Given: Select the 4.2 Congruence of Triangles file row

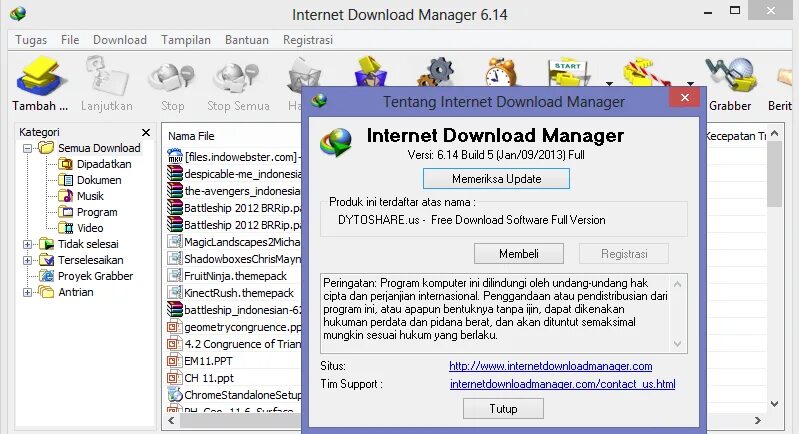Looking at the screenshot, I should 233,344.
